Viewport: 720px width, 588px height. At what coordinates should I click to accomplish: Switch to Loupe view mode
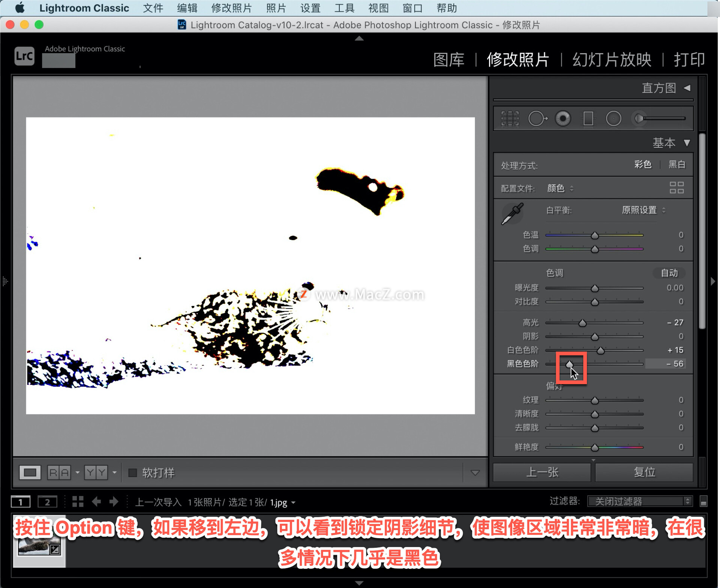click(x=30, y=473)
